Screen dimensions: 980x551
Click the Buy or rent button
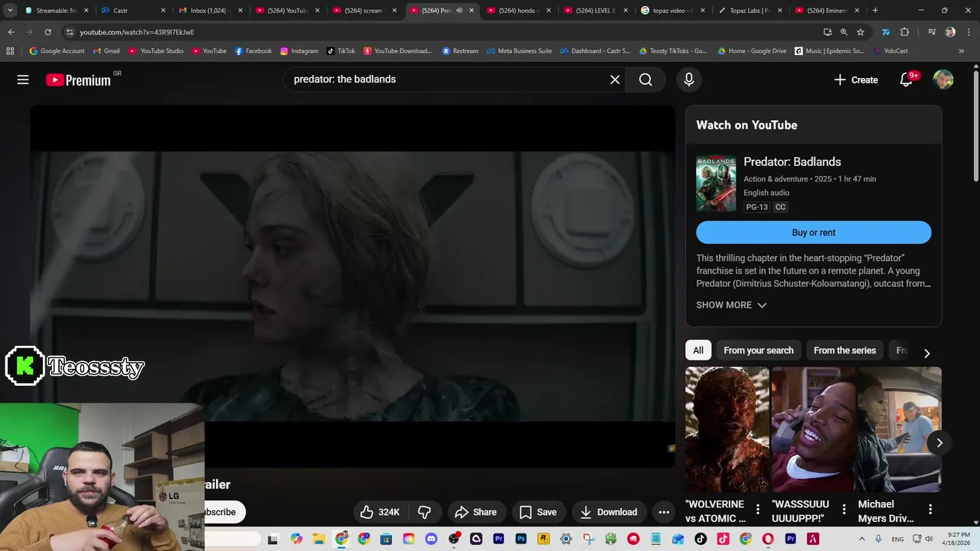coord(814,233)
